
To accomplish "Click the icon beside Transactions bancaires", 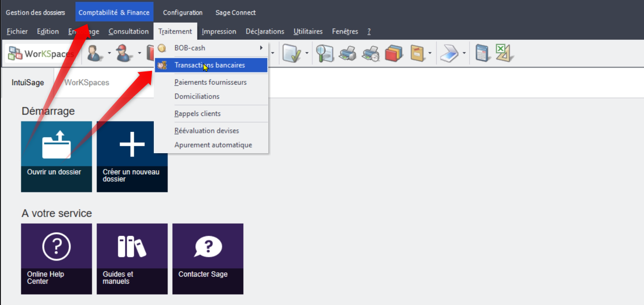I will coord(162,65).
